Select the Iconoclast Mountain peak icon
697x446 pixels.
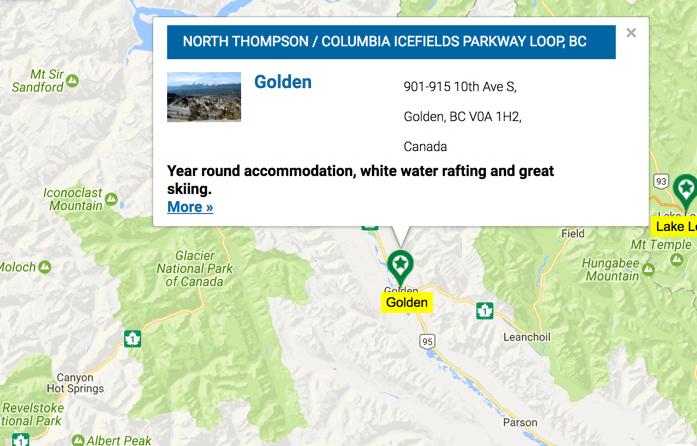[111, 198]
